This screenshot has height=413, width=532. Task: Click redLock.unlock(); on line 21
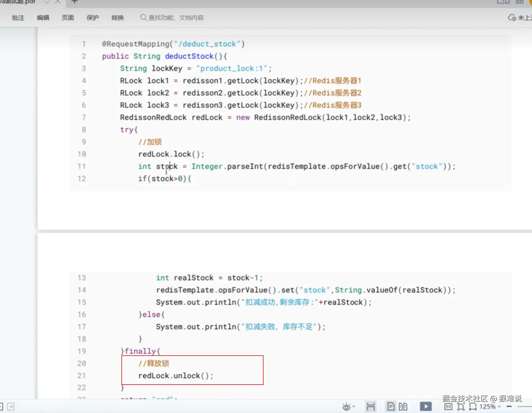[x=176, y=375]
